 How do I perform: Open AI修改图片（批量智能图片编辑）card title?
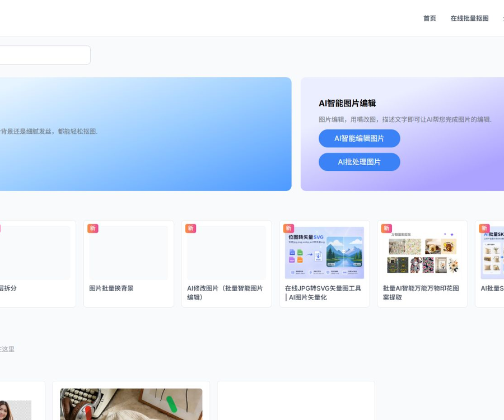[225, 293]
